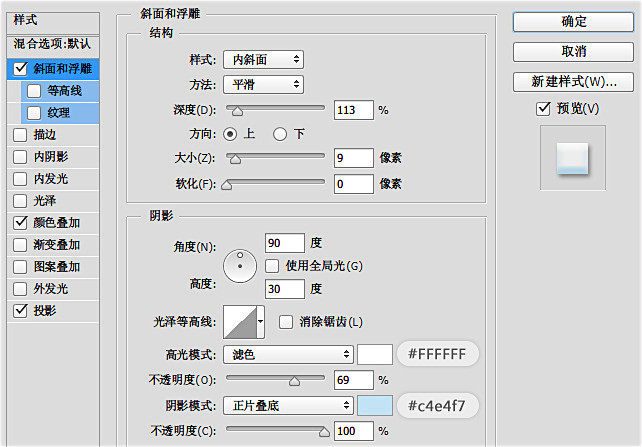Uncheck the 颜色叠加 checkbox
The image size is (642, 447).
coord(20,223)
